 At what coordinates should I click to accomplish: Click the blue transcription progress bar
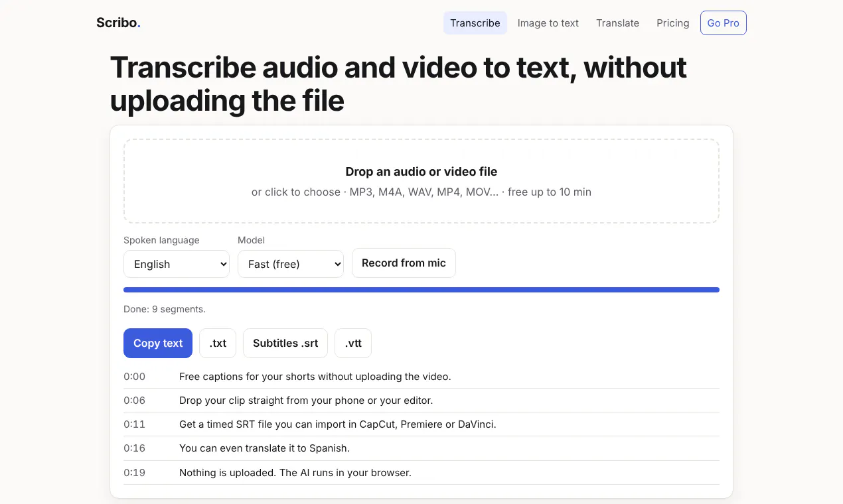421,290
